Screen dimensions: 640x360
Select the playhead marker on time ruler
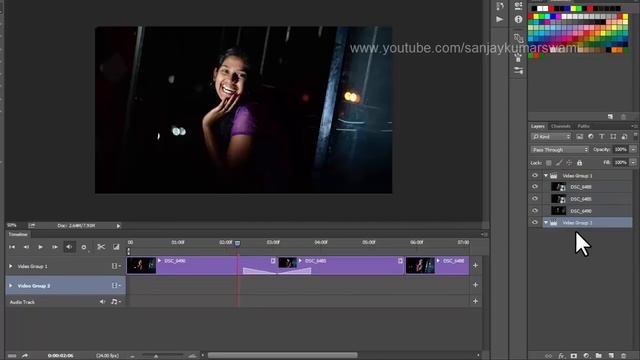[x=238, y=243]
